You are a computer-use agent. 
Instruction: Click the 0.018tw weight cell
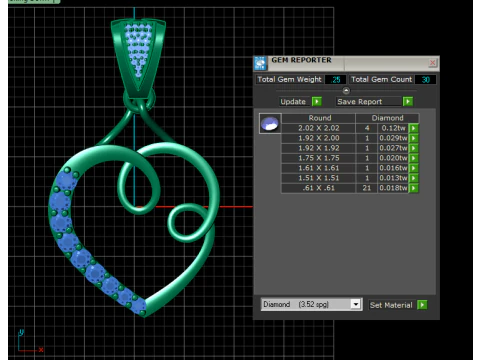[393, 188]
